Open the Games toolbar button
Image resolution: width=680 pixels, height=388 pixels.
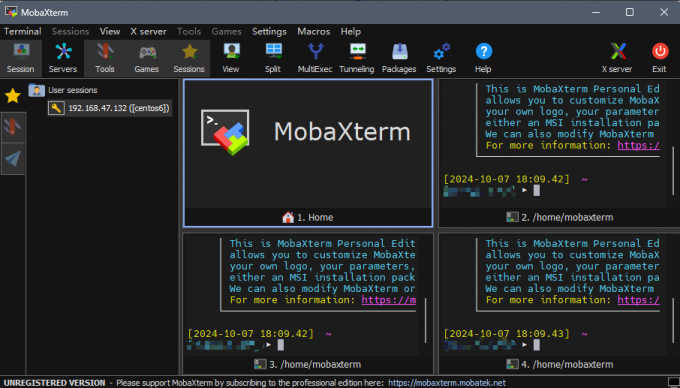147,59
